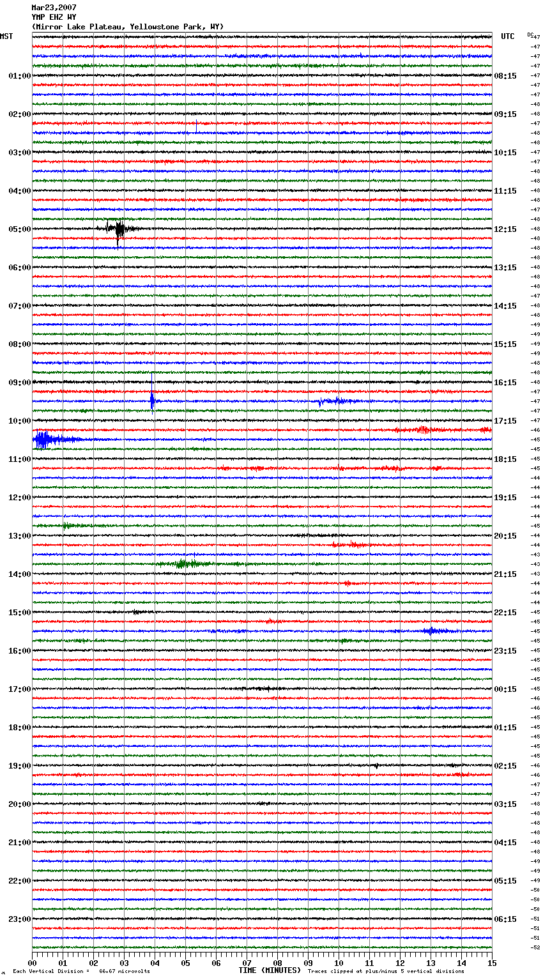This screenshot has height=980, width=543.
Task: Select the 03:00 MST time label
Action: click(19, 153)
